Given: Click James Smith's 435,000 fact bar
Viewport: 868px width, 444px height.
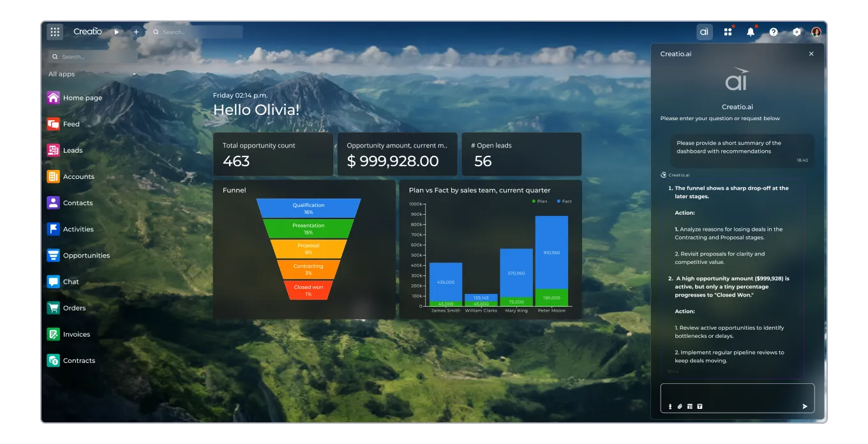Looking at the screenshot, I should pyautogui.click(x=445, y=282).
